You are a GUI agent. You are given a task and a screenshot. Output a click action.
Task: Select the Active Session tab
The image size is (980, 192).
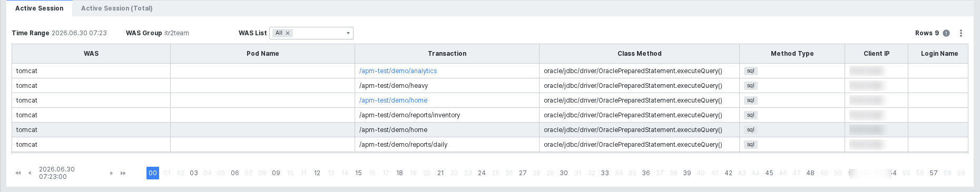40,8
